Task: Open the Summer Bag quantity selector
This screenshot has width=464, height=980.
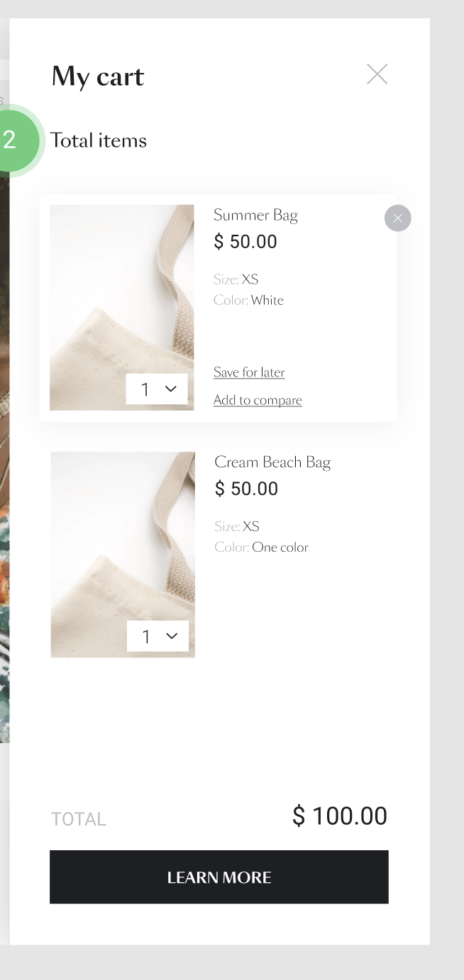Action: pyautogui.click(x=157, y=389)
